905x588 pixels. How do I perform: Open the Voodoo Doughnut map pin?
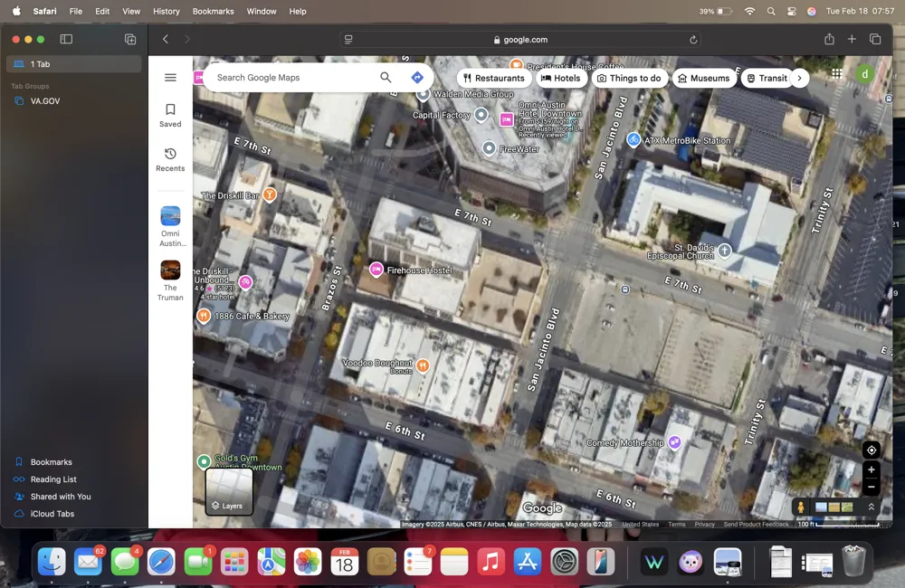pos(422,365)
